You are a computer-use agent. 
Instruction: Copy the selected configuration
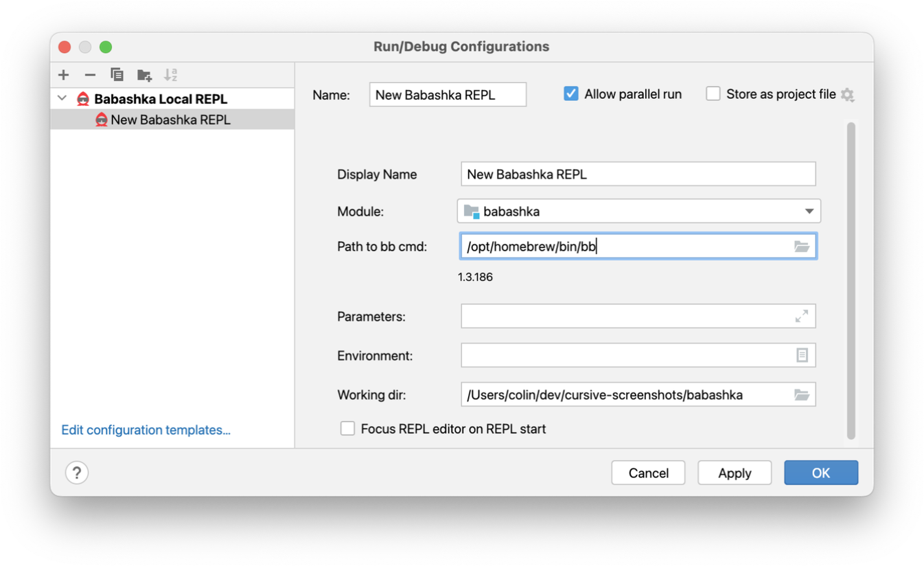(x=117, y=74)
